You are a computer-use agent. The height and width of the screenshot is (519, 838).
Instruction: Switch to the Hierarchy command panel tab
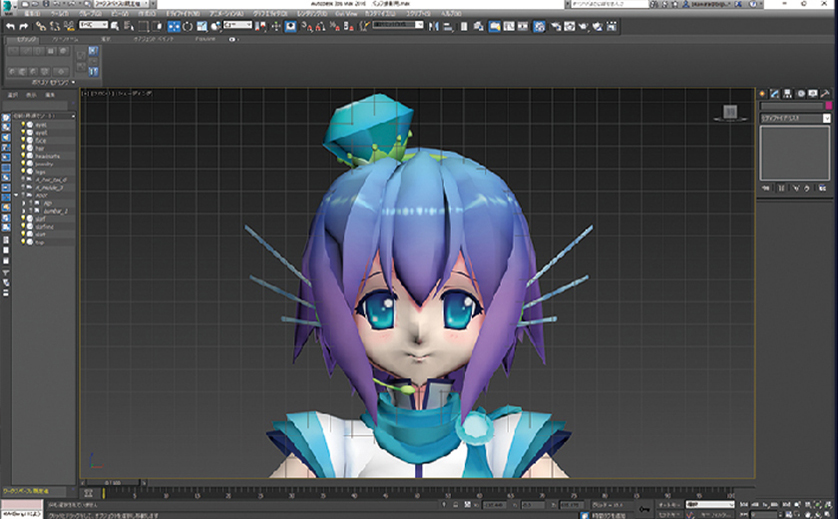pos(787,94)
